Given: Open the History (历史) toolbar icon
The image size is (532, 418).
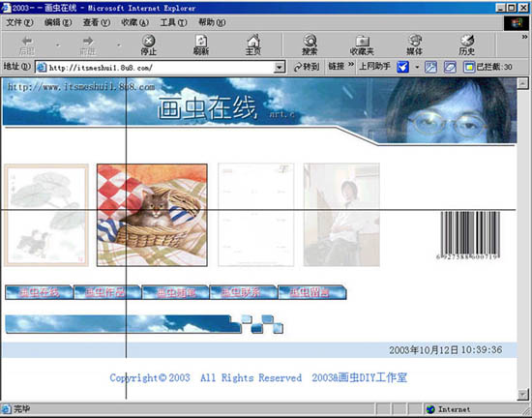Looking at the screenshot, I should pos(467,45).
